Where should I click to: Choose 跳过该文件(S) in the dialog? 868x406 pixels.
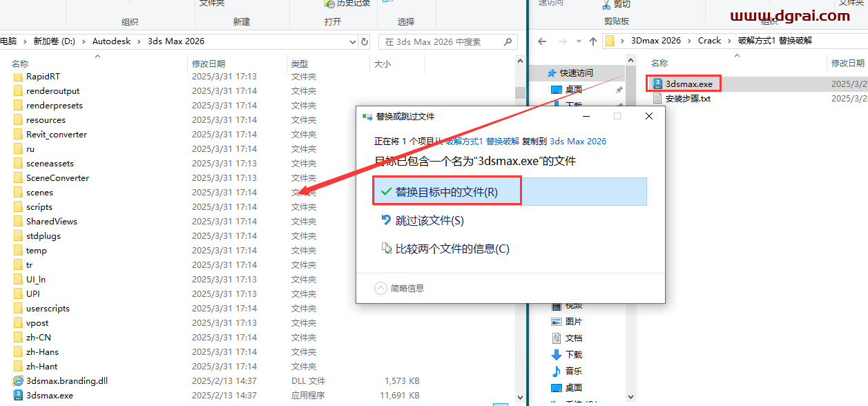(x=510, y=220)
